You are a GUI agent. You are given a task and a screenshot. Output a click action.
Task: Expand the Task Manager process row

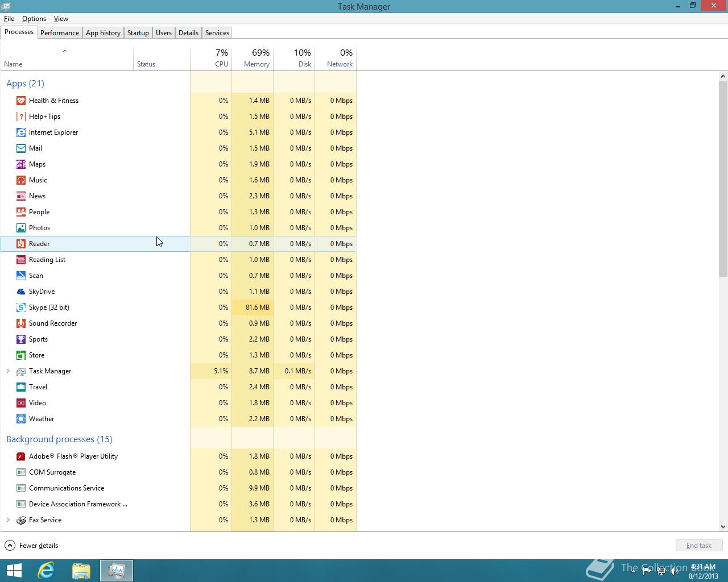pos(8,371)
